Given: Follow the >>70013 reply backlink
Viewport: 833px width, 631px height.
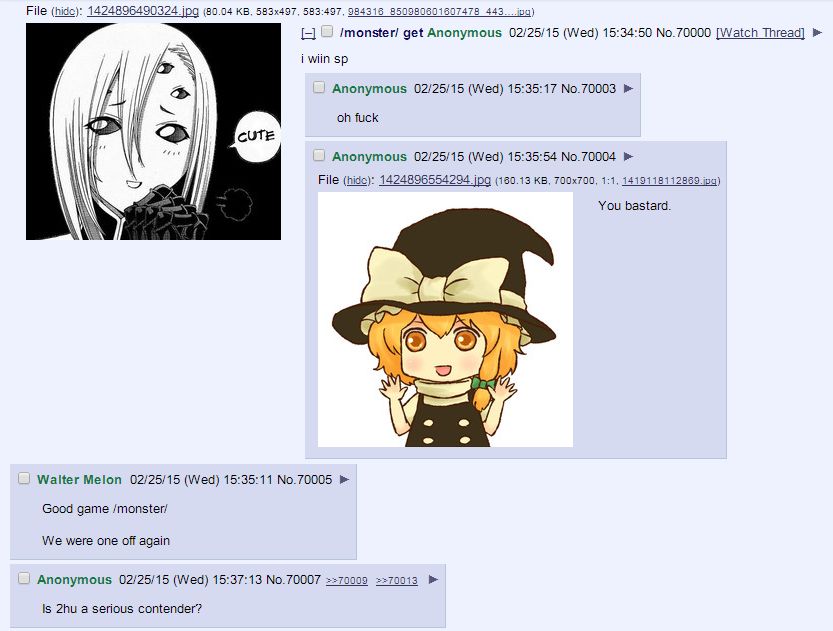Looking at the screenshot, I should tap(396, 581).
